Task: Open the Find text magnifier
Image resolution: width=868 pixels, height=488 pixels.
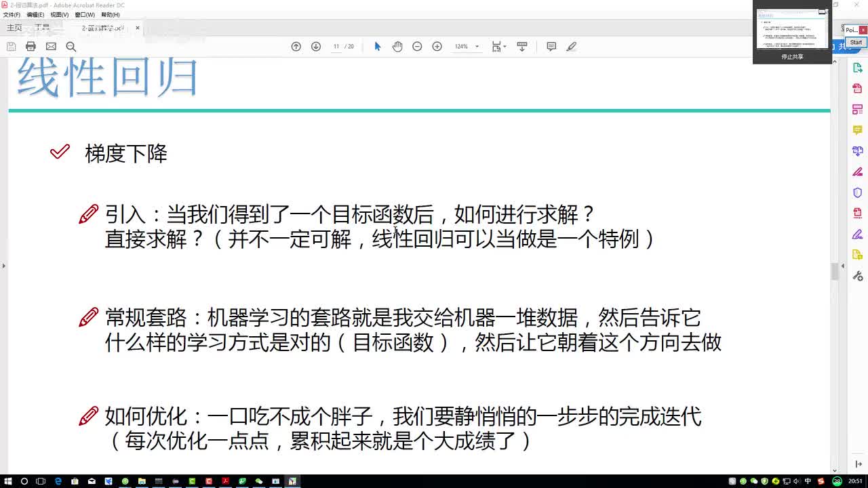Action: [x=71, y=46]
